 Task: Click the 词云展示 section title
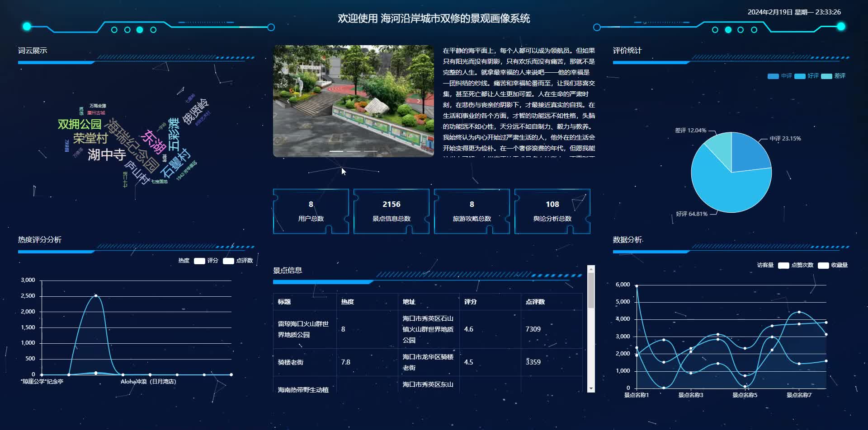click(33, 51)
